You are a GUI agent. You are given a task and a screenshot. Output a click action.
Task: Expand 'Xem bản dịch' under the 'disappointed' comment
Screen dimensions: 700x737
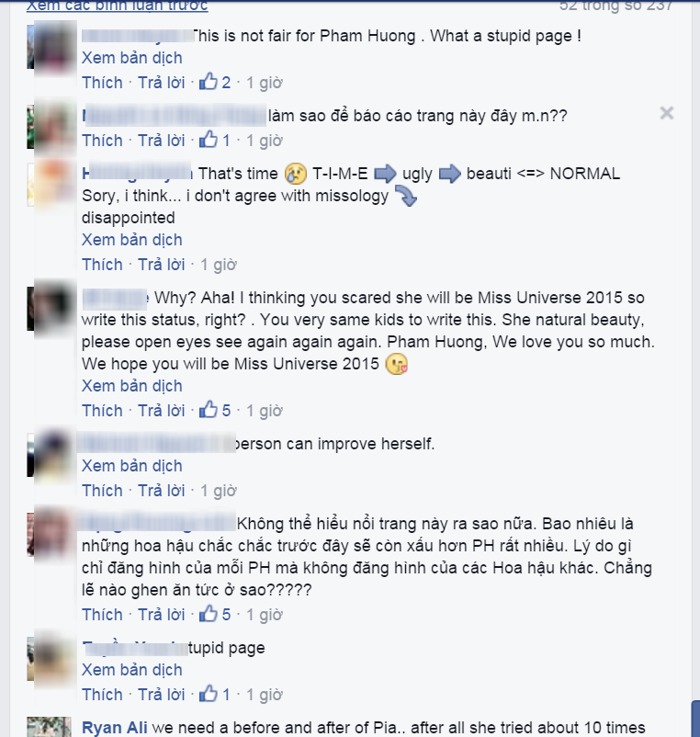pyautogui.click(x=132, y=240)
